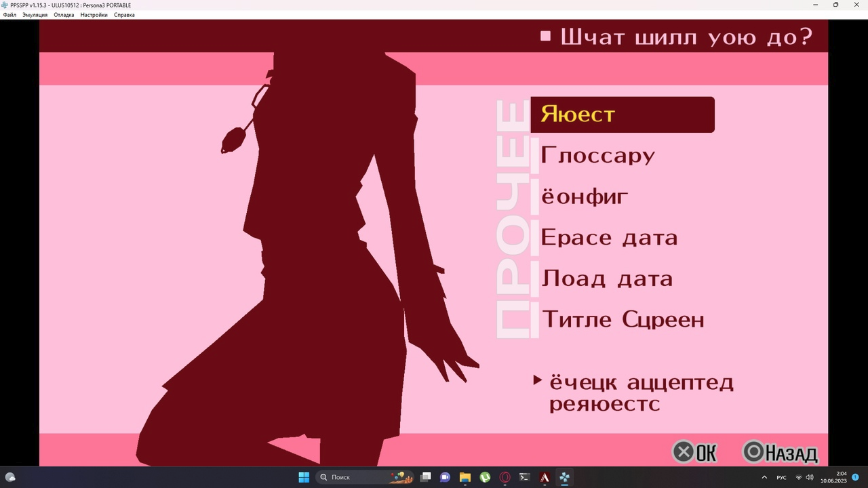The width and height of the screenshot is (868, 488).
Task: Select the highlighted Яюест menu entry
Action: 623,115
